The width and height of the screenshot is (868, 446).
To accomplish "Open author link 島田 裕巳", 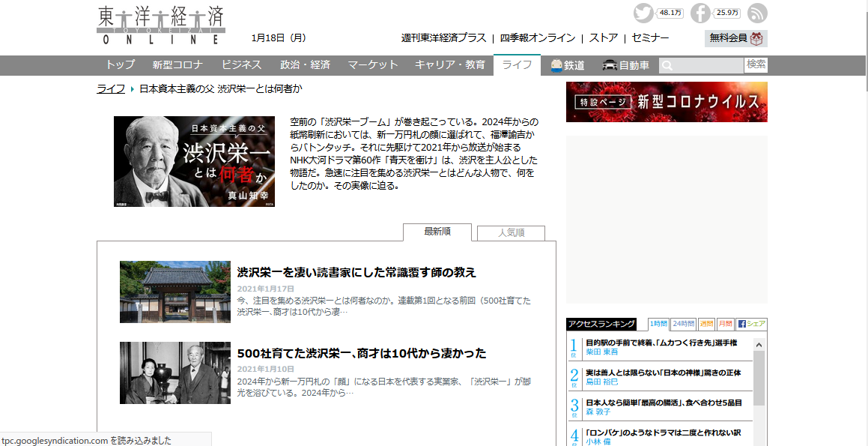I will point(602,382).
